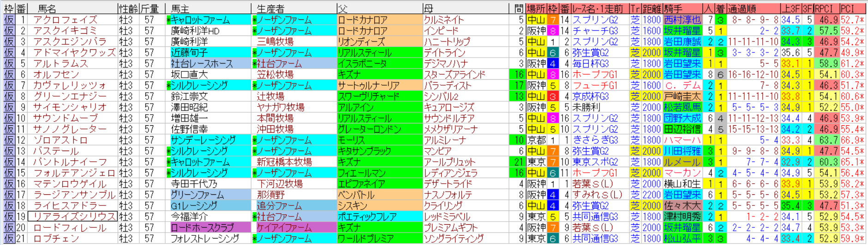Open the 毎日杯G3 race link
This screenshot has width=868, height=245.
[591, 64]
